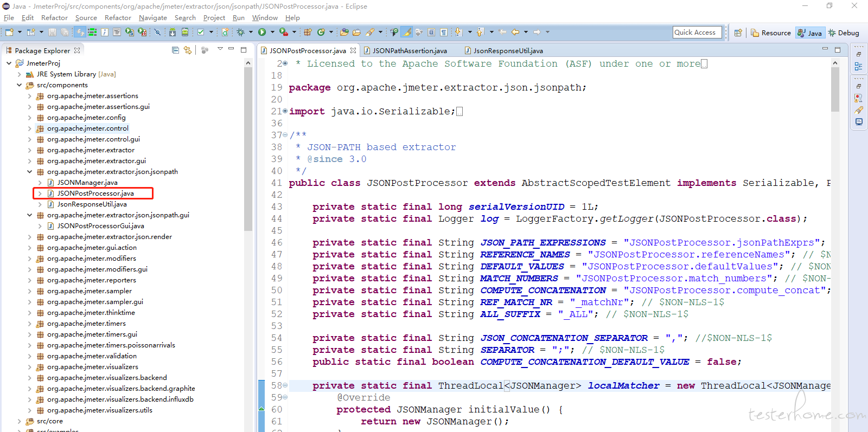Click the Previous Annotation arrow icon
Viewport: 868px width, 432px height.
coord(481,33)
